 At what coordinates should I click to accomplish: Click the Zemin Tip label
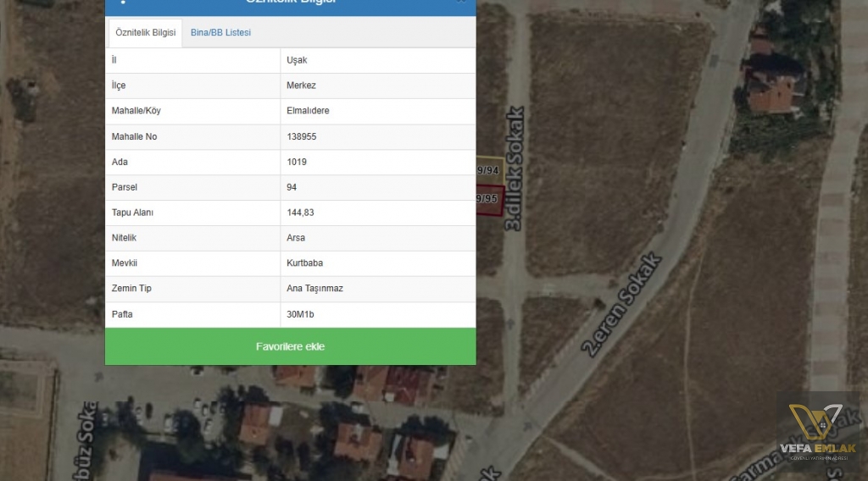pyautogui.click(x=131, y=289)
